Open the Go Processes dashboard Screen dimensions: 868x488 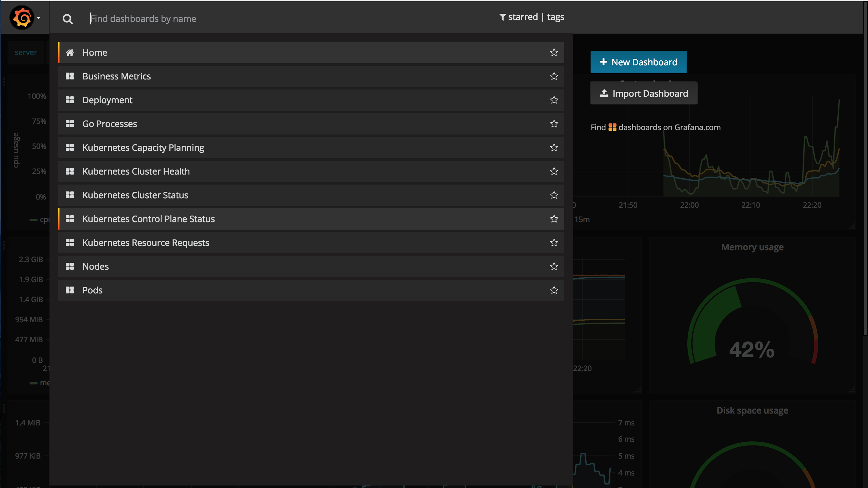[x=311, y=124]
